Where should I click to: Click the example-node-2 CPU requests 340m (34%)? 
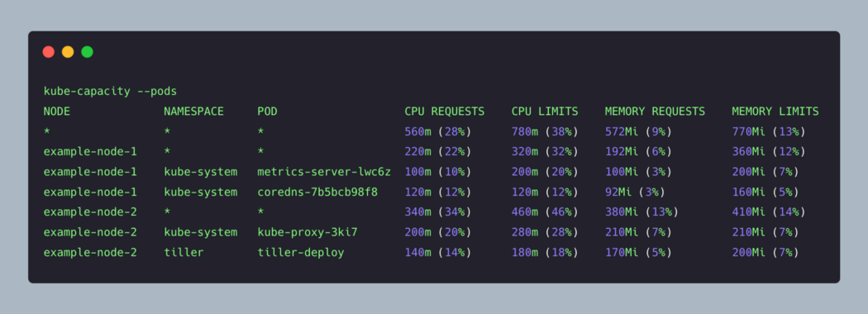coord(438,212)
